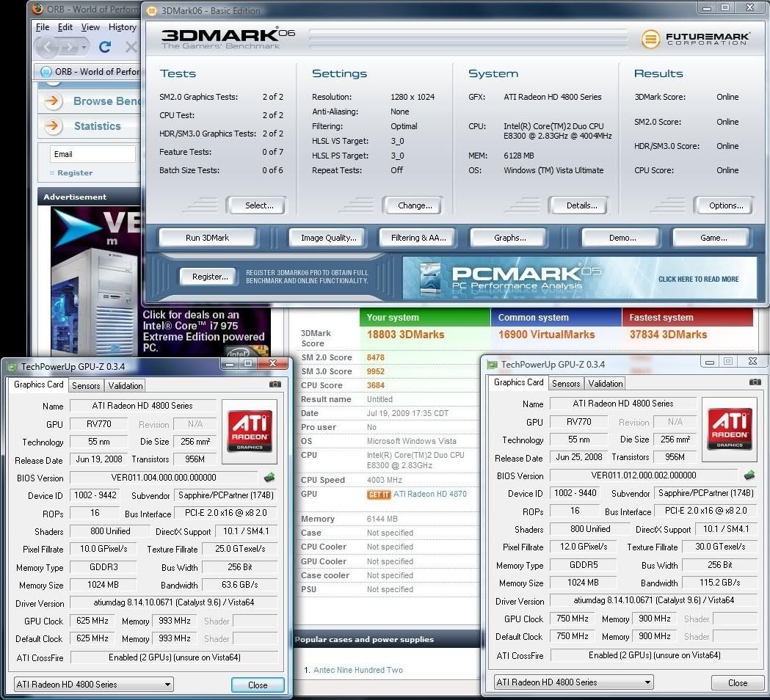Click the Run 3DMark button
Screen dimensions: 770x700
coord(207,238)
